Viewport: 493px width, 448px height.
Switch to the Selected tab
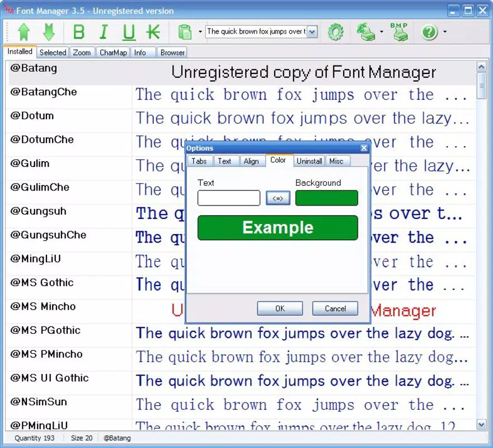(53, 53)
